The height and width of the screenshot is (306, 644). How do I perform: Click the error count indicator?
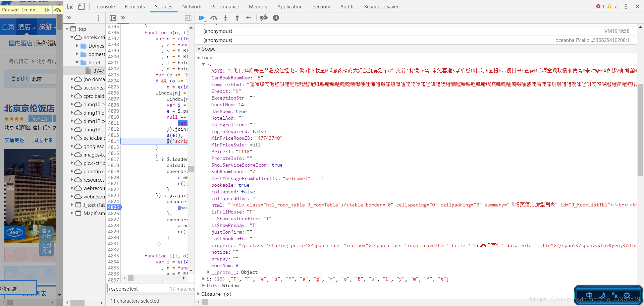600,6
